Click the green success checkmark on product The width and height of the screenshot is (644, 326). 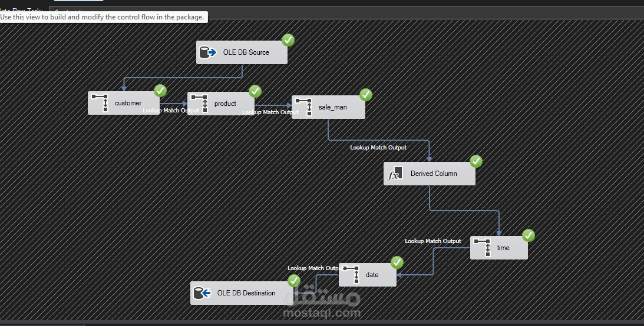(255, 91)
